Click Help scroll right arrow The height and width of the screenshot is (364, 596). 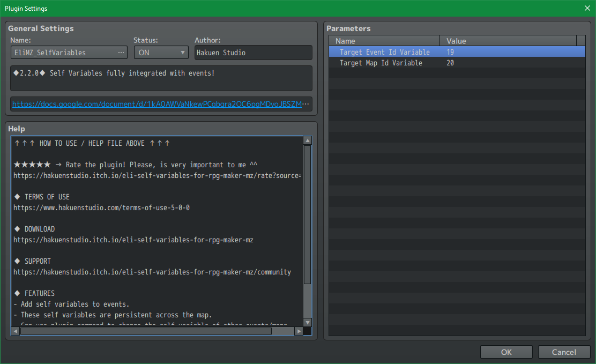tap(299, 331)
